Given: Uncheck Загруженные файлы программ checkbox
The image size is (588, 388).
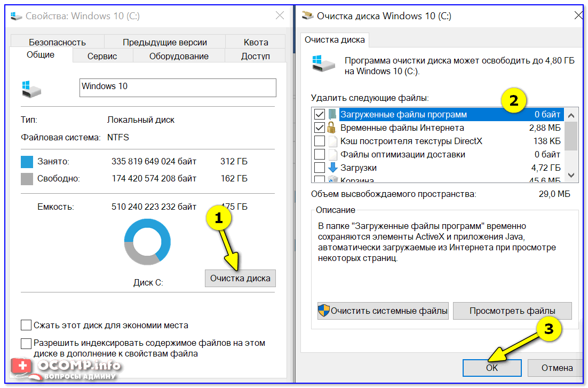Looking at the screenshot, I should 320,114.
